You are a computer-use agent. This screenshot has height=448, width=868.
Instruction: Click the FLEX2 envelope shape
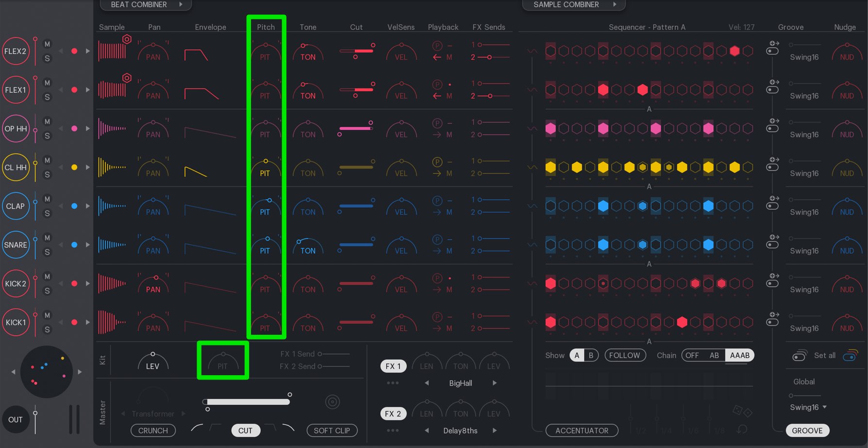[x=196, y=54]
